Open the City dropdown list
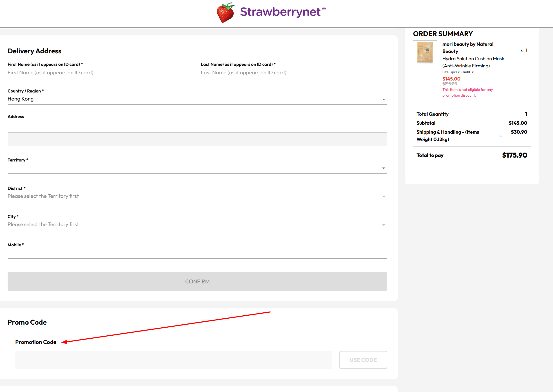Screen dimensions: 553x392 (x=383, y=225)
